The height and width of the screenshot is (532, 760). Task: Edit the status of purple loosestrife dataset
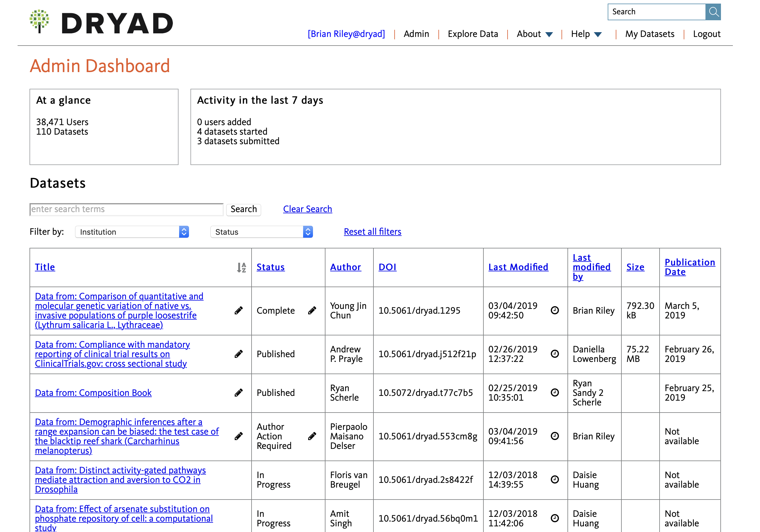pyautogui.click(x=312, y=310)
